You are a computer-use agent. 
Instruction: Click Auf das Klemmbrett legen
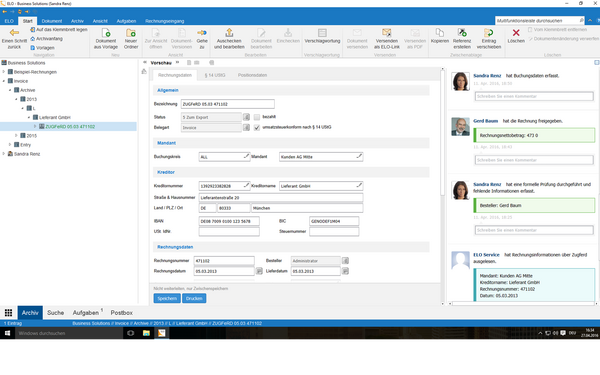tap(59, 29)
